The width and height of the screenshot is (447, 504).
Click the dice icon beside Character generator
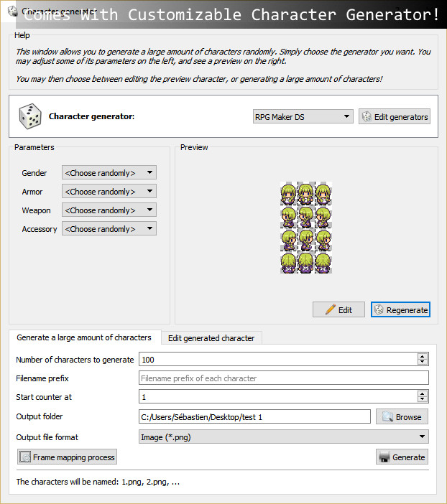[x=29, y=116]
